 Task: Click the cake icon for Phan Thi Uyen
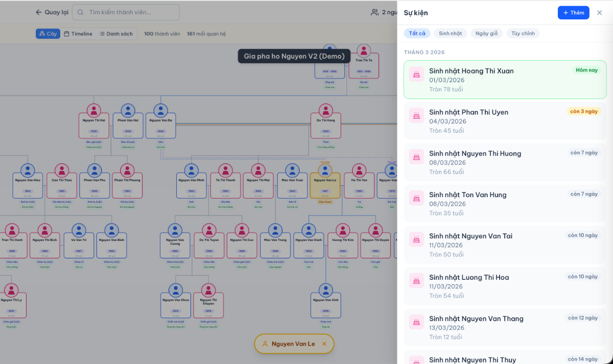tap(417, 115)
